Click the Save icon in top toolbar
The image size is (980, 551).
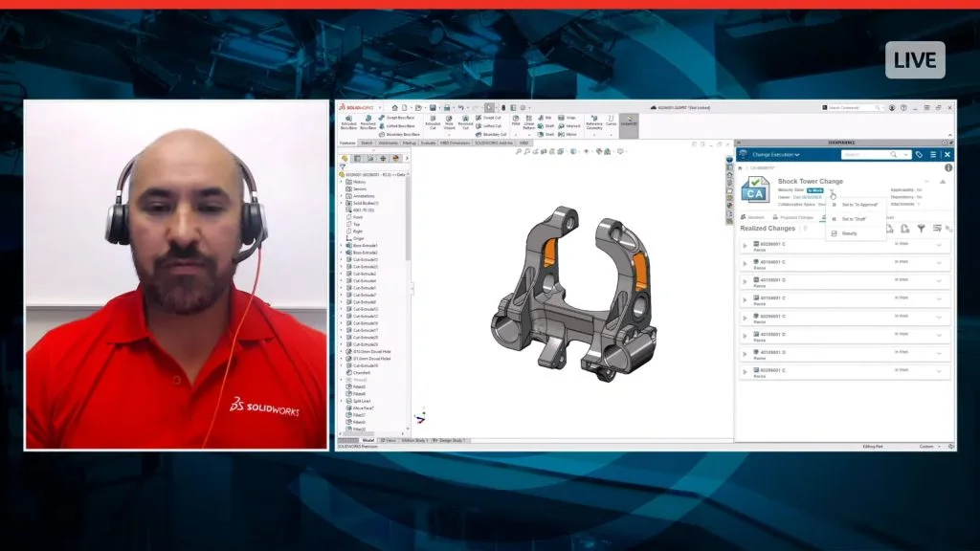(433, 108)
